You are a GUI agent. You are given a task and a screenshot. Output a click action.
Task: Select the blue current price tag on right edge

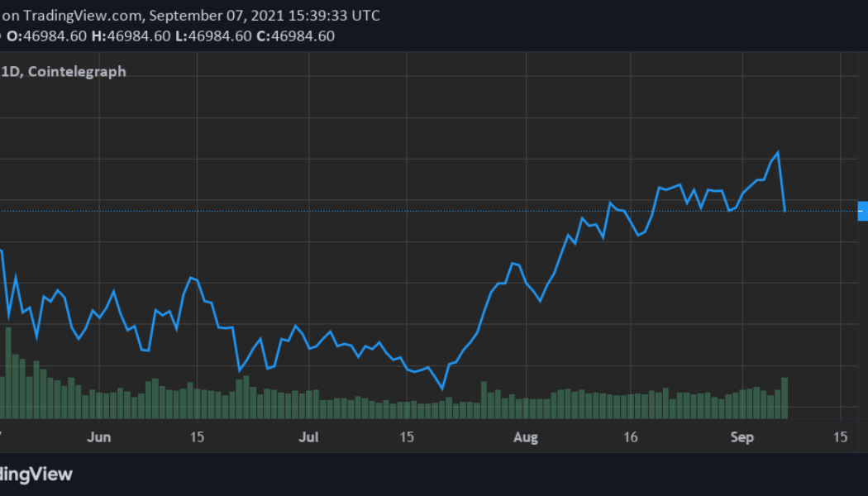[863, 212]
